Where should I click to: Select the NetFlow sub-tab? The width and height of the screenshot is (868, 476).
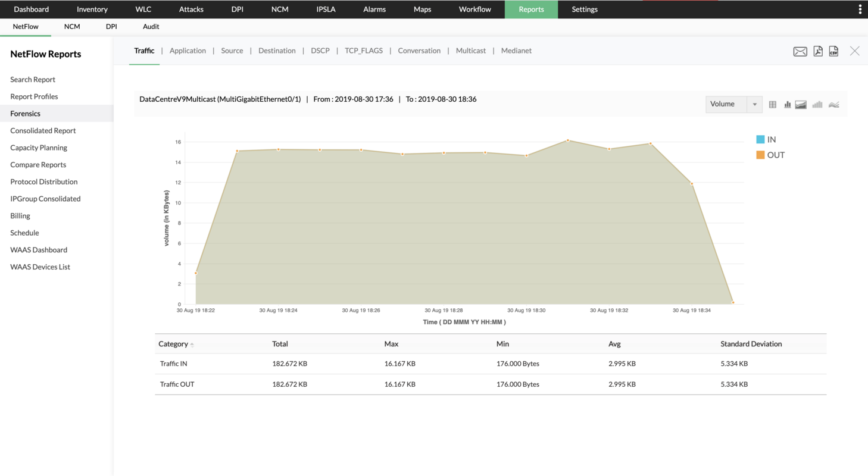(x=26, y=27)
